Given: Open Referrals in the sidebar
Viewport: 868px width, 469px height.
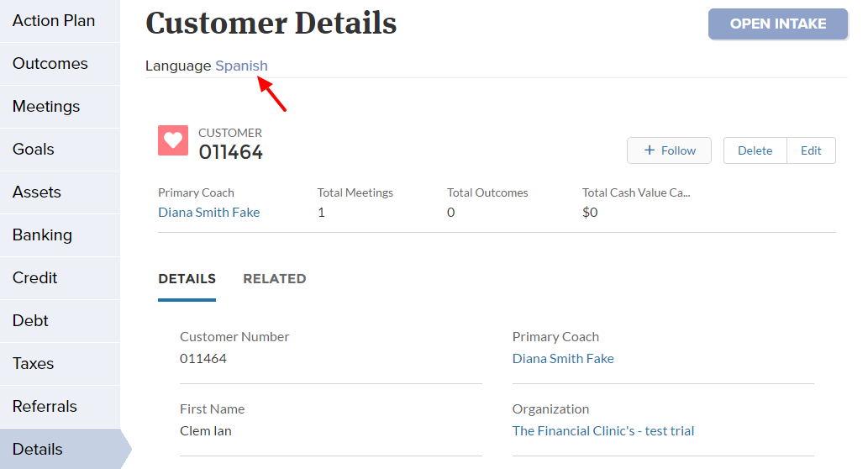Looking at the screenshot, I should (x=60, y=407).
